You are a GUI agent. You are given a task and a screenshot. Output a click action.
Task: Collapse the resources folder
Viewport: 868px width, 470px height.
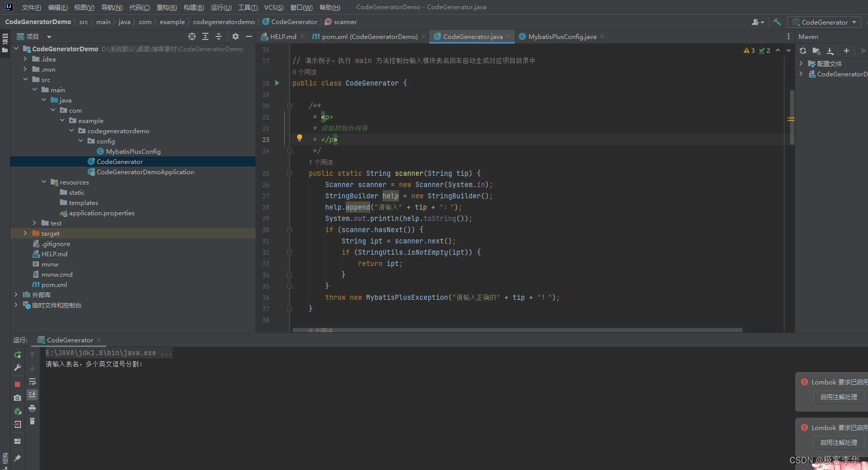[x=44, y=182]
